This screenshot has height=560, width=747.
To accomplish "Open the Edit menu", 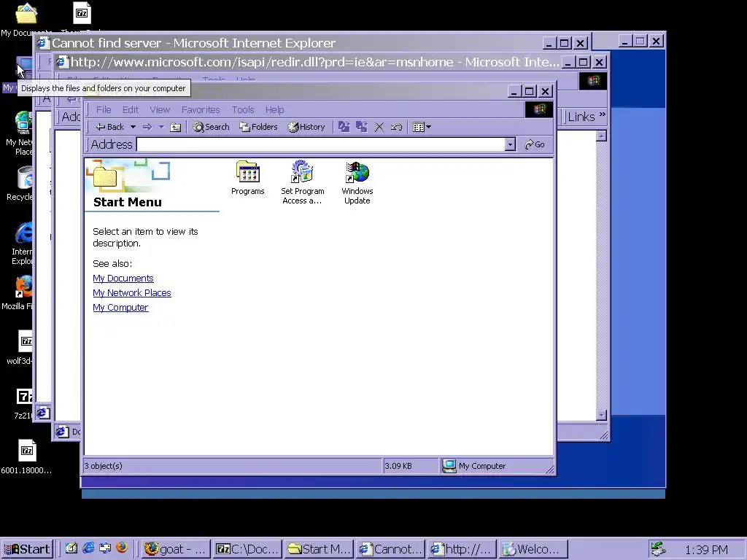I will click(131, 109).
